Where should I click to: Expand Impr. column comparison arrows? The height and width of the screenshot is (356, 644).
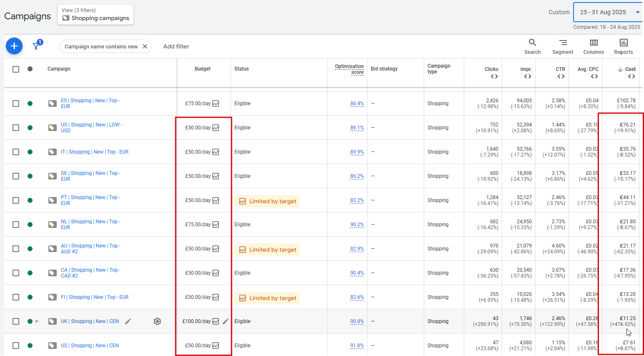(x=528, y=76)
